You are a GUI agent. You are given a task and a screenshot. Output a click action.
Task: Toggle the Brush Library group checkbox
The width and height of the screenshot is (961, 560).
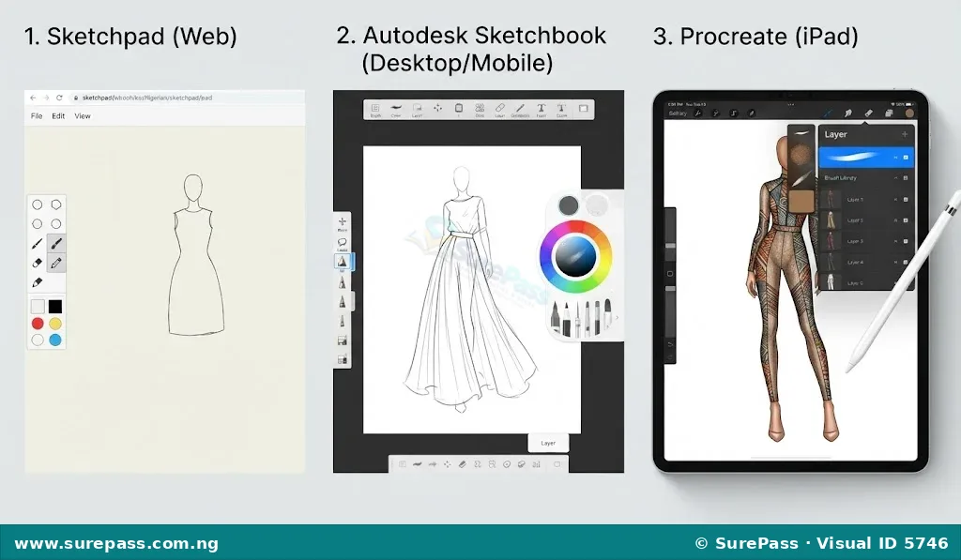pos(906,178)
